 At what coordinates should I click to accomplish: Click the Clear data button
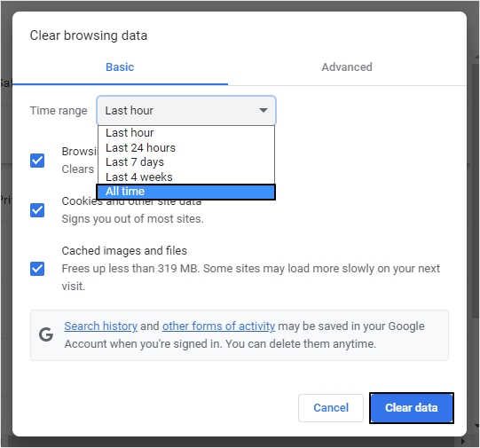tap(412, 407)
